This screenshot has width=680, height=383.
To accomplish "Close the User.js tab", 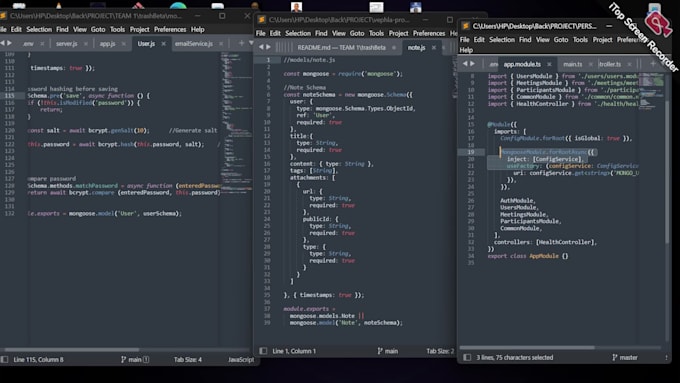I will pos(163,44).
